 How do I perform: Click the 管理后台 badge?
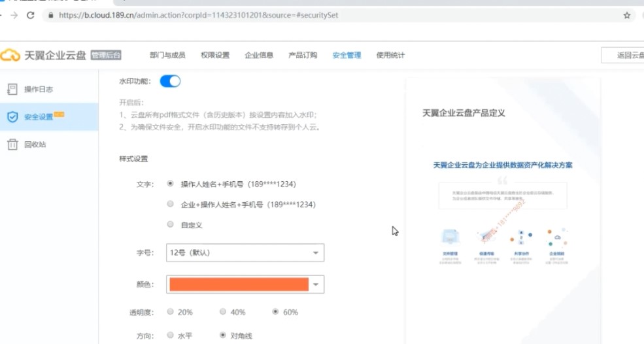106,55
